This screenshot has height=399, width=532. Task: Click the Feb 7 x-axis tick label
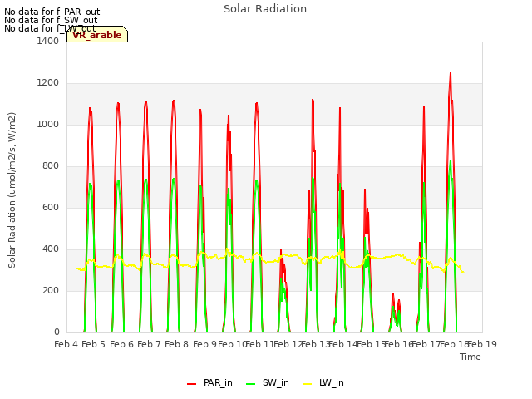(x=149, y=345)
